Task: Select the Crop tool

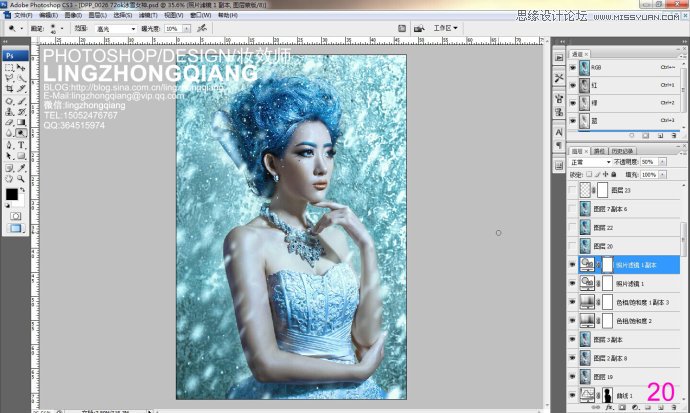Action: tap(9, 89)
